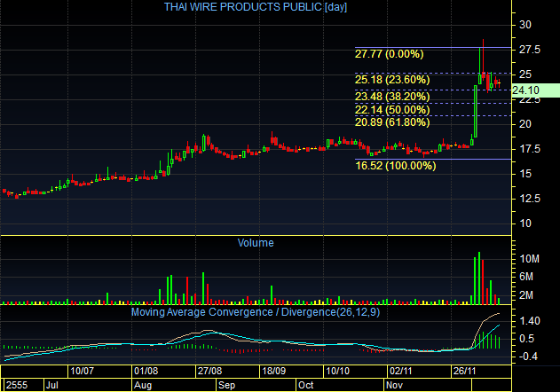Select the 23.48 (38.20%) Fibonacci label

point(392,97)
